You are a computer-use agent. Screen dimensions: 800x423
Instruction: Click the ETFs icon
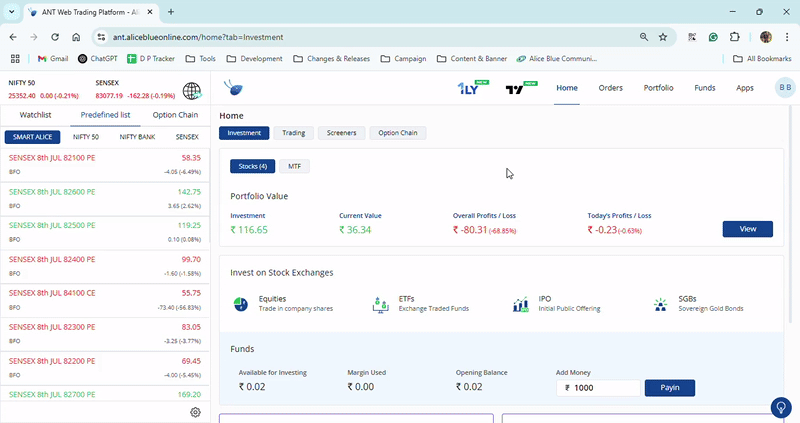tap(381, 305)
